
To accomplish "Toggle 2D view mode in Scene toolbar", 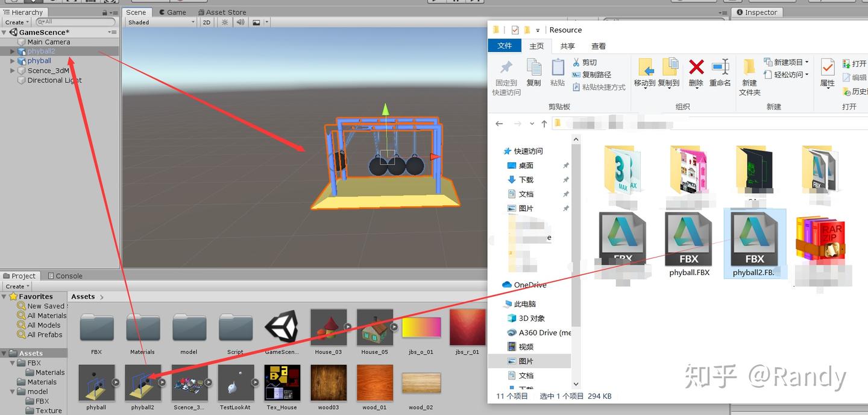I will tap(206, 22).
